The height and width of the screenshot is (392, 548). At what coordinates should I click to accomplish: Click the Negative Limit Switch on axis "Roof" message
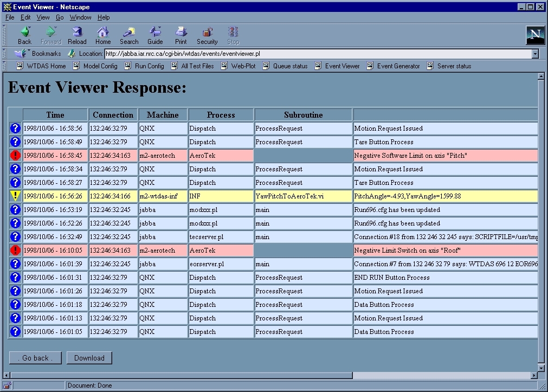[407, 250]
